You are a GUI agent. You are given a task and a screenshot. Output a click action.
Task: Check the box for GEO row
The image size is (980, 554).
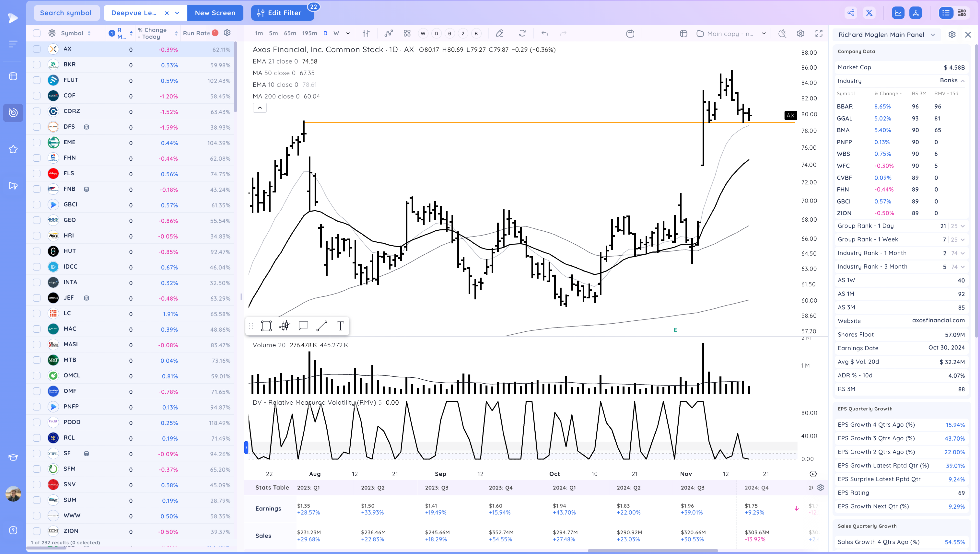pos(37,220)
